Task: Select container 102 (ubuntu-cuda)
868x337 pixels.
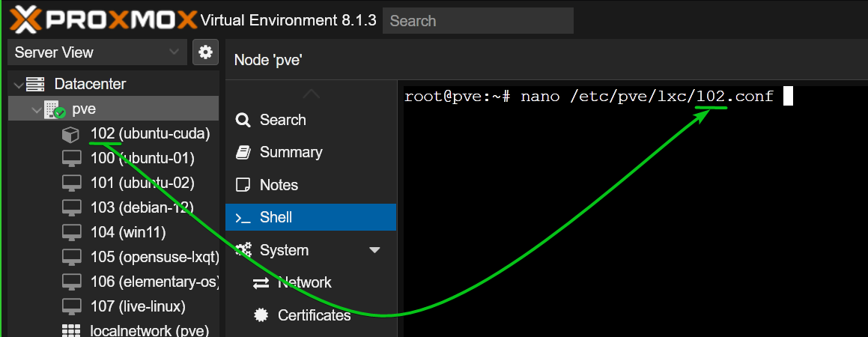Action: [150, 133]
